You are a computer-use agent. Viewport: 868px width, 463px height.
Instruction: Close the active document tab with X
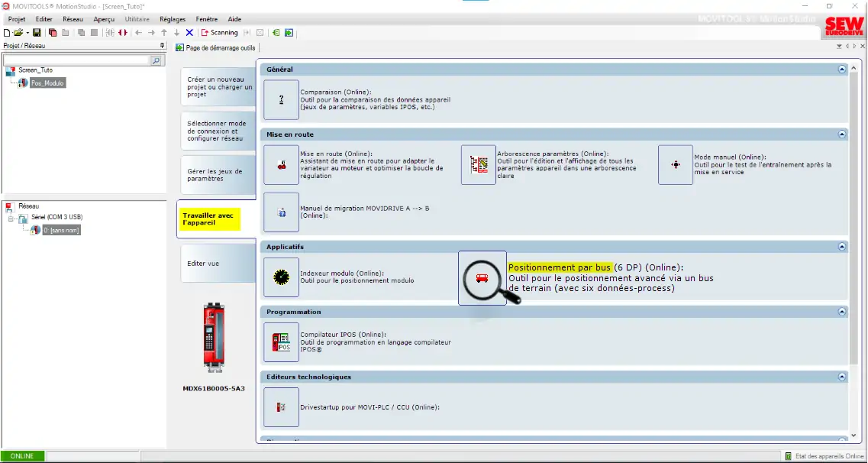tap(863, 47)
